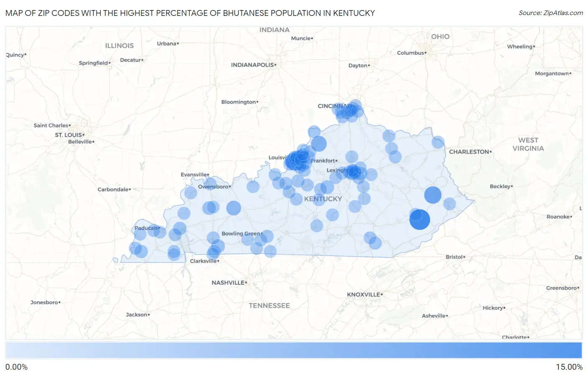The height and width of the screenshot is (376, 588).
Task: Click the gradient legend color bar
Action: click(x=294, y=350)
